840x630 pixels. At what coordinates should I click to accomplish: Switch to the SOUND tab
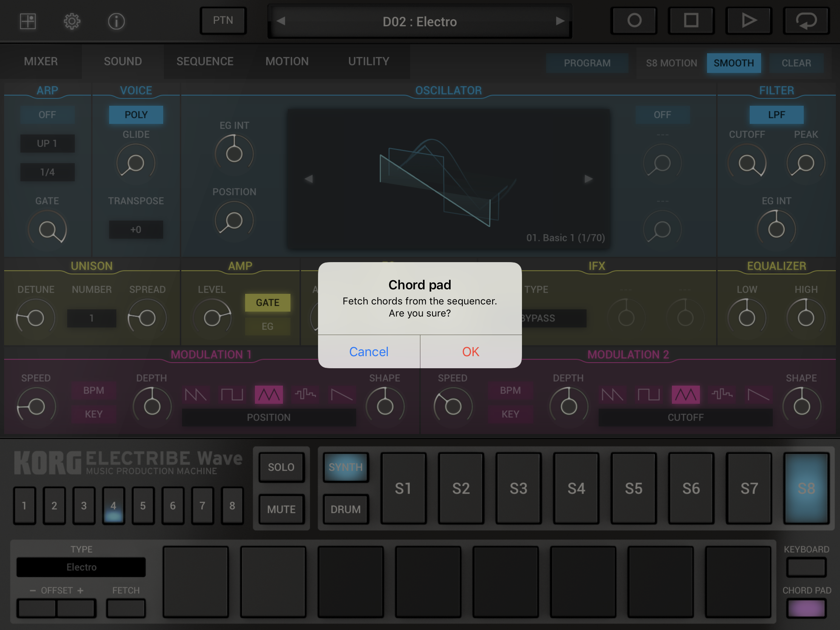click(x=123, y=62)
